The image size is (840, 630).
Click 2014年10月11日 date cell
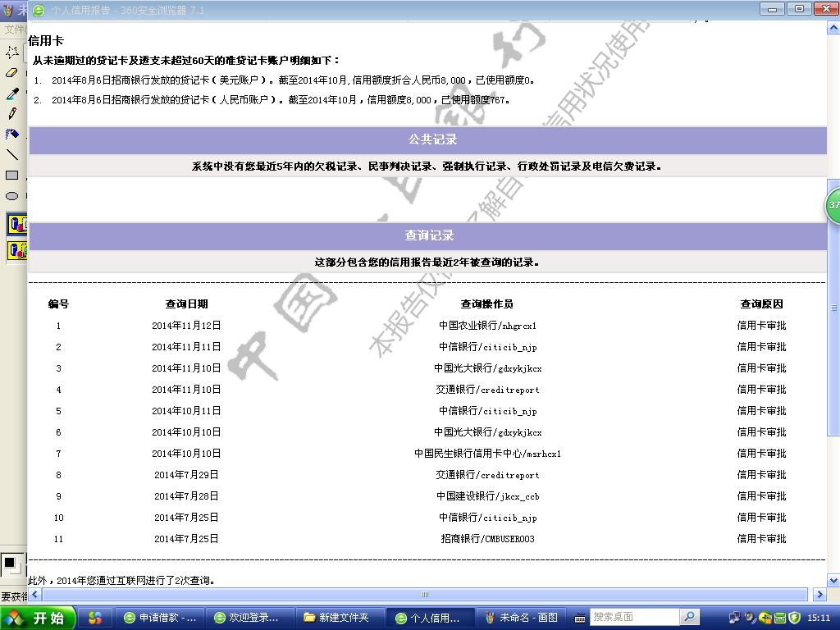tap(186, 411)
